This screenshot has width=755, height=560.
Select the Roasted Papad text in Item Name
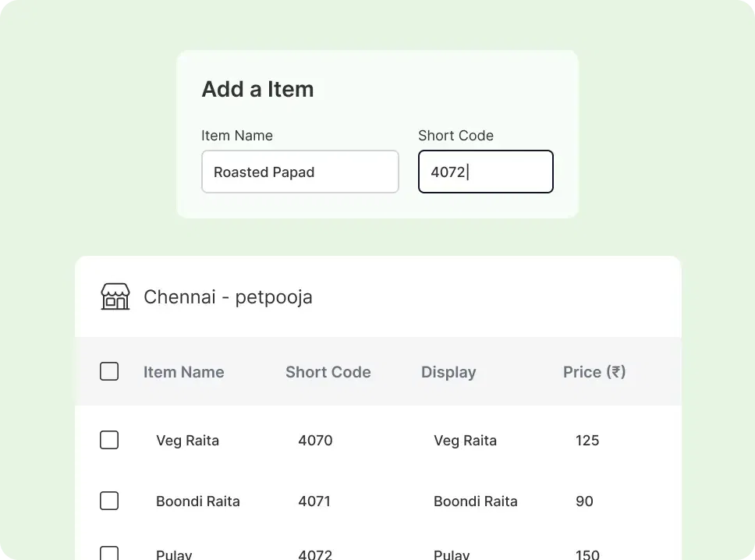click(263, 172)
